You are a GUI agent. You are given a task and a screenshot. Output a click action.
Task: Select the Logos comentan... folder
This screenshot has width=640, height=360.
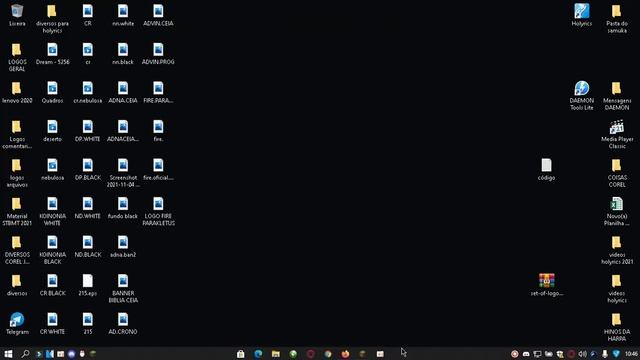[x=17, y=135]
